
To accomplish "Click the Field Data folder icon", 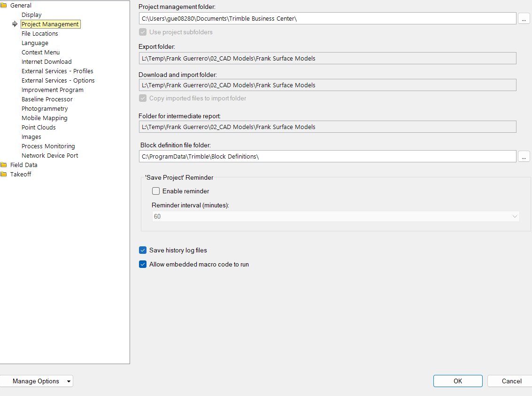I will (4, 165).
